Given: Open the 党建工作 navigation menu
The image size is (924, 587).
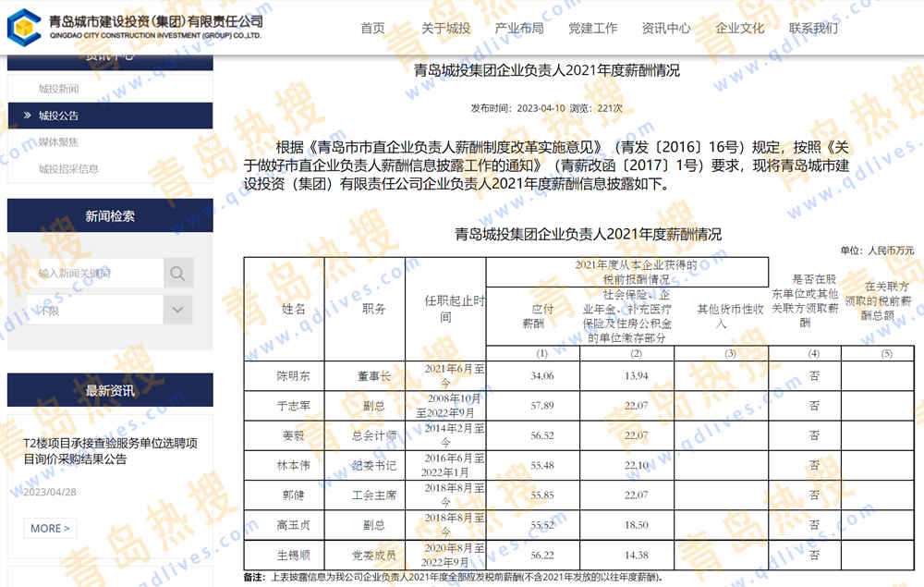Looking at the screenshot, I should (593, 29).
